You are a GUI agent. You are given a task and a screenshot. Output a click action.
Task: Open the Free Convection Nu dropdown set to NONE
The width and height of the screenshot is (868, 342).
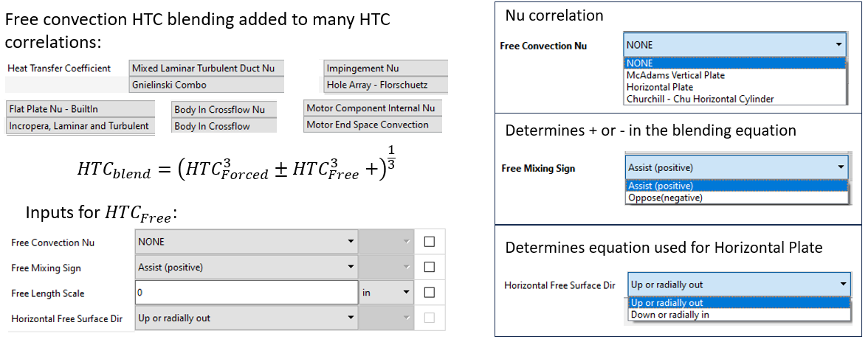(x=246, y=242)
